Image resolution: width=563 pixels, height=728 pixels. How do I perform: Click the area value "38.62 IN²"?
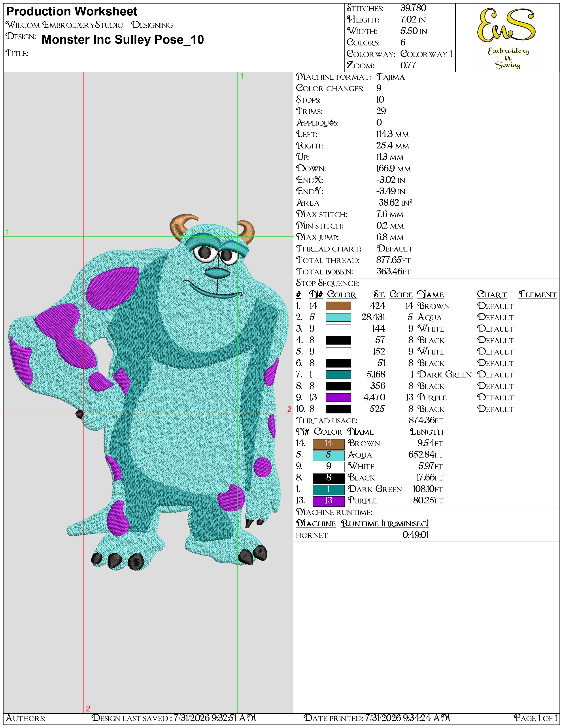coord(396,203)
